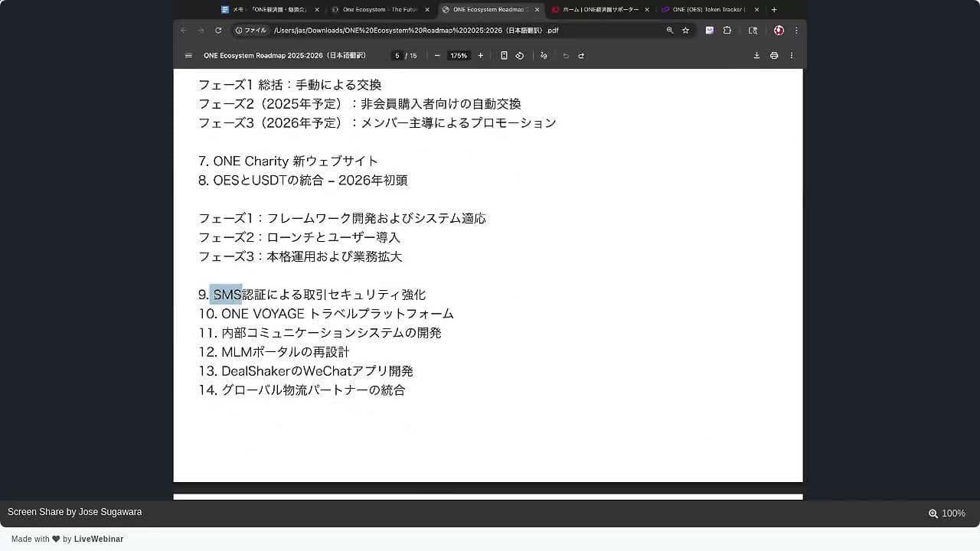Open PDF viewer more actions menu

[x=792, y=56]
